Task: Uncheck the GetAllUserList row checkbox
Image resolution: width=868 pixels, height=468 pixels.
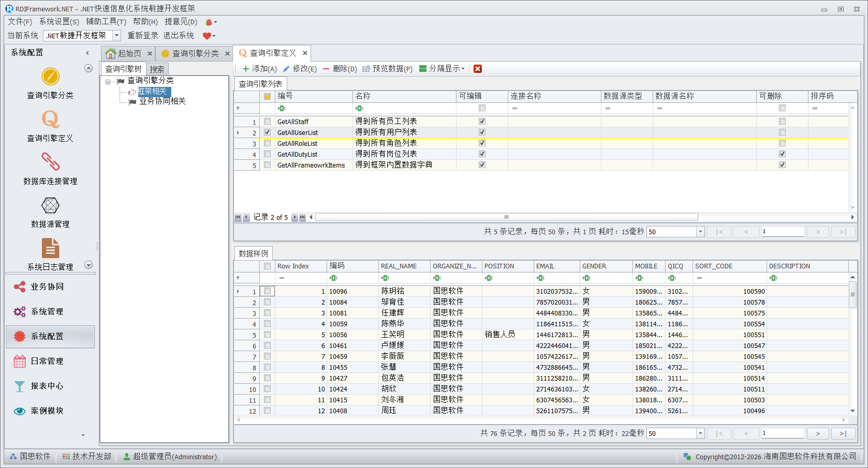Action: tap(268, 132)
